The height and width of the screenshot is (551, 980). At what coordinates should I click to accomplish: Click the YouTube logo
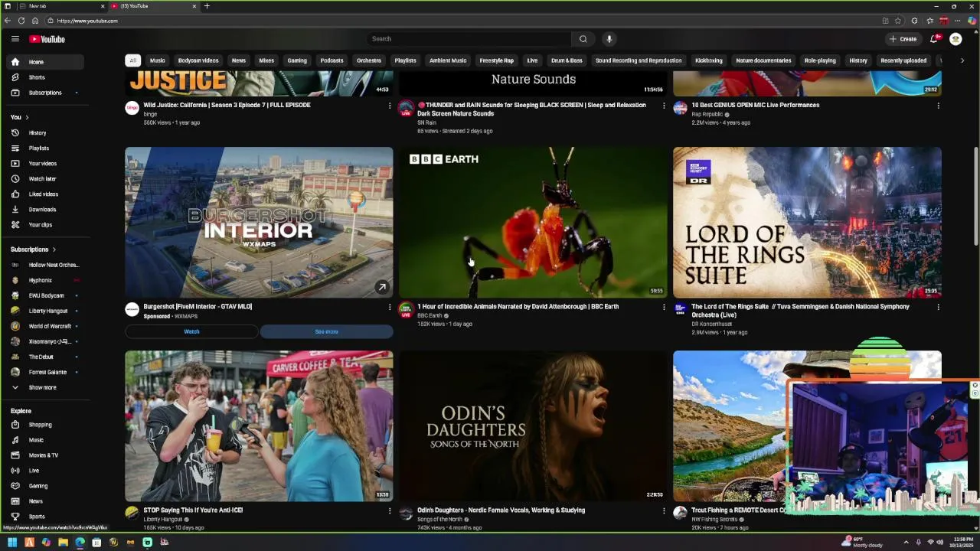(x=47, y=39)
